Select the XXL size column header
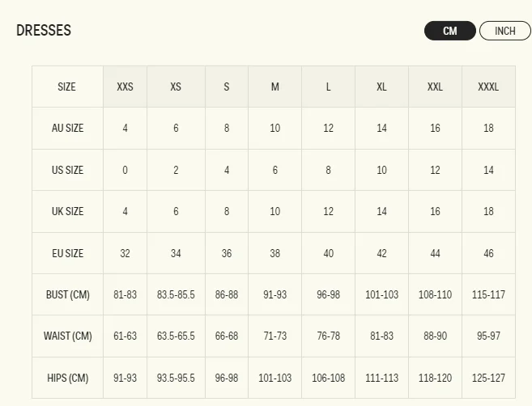532x406 pixels. (435, 87)
